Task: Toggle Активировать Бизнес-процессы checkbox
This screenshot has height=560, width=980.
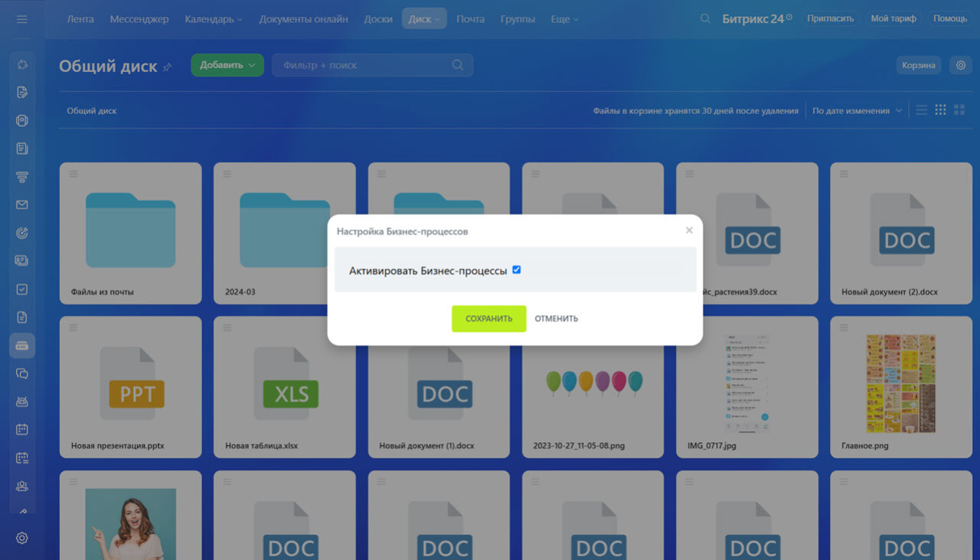Action: click(x=516, y=270)
